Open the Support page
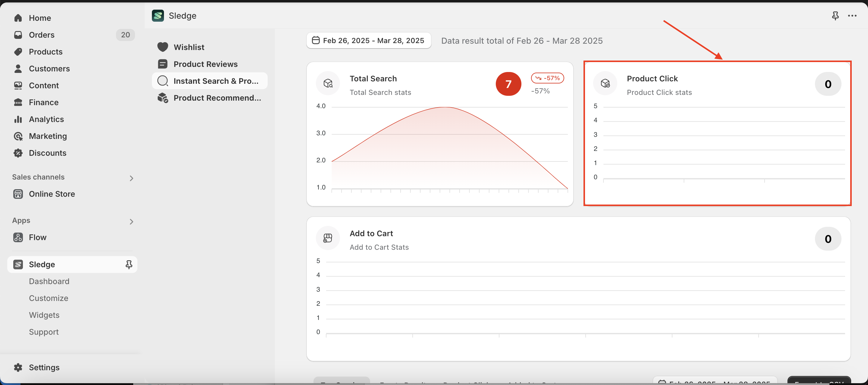The image size is (868, 385). point(44,332)
